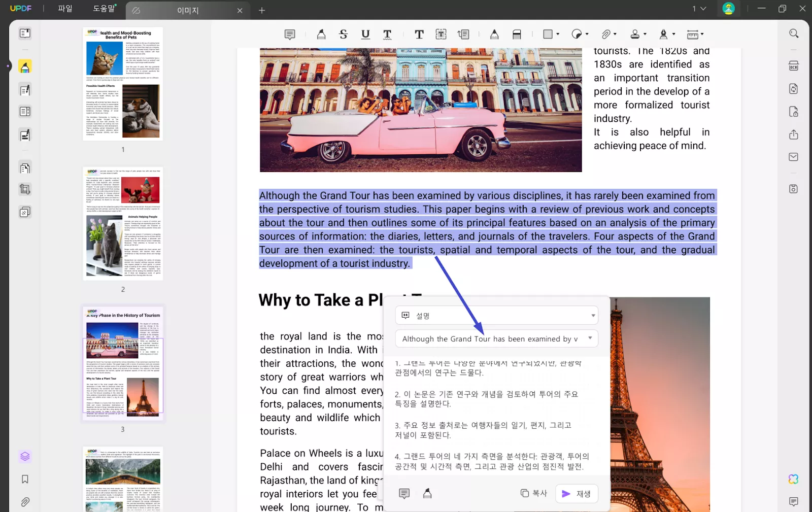Open the convert PDF icon in right sidebar
The height and width of the screenshot is (512, 812).
[794, 89]
